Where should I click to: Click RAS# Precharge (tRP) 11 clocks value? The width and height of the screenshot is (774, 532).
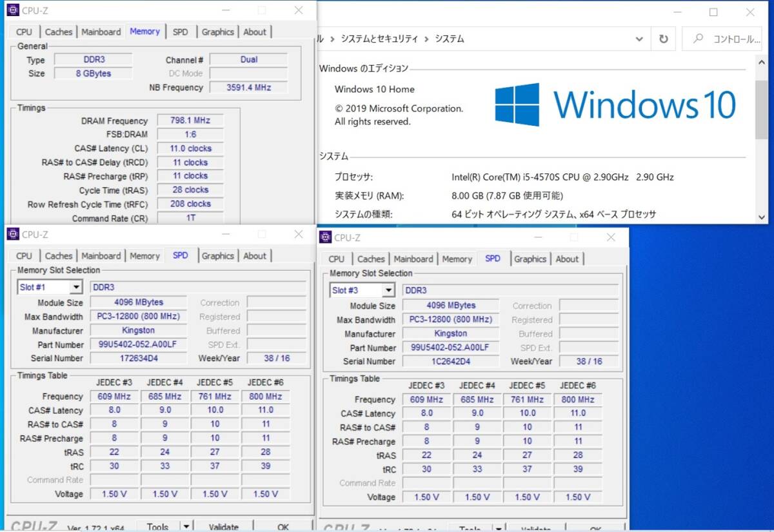(x=190, y=176)
